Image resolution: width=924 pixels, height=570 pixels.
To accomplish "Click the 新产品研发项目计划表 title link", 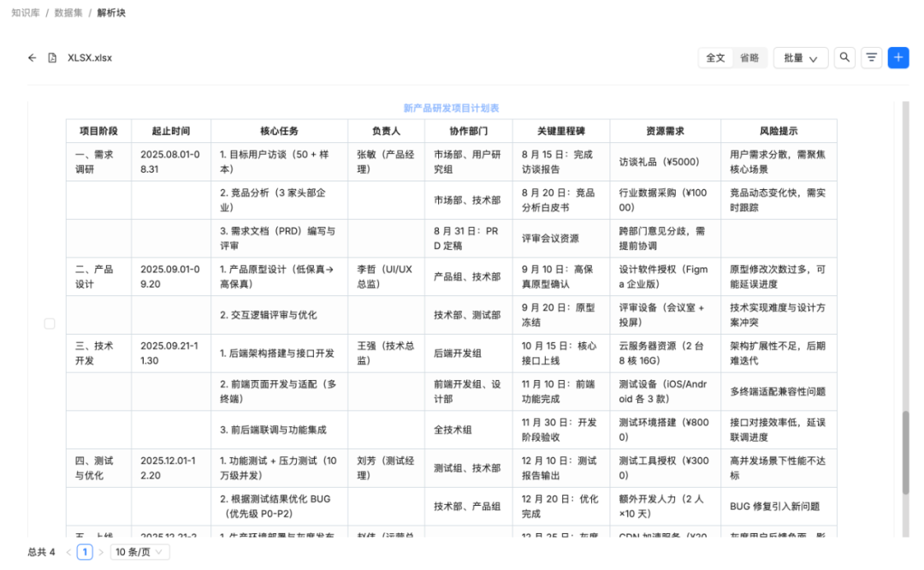I will [x=452, y=108].
